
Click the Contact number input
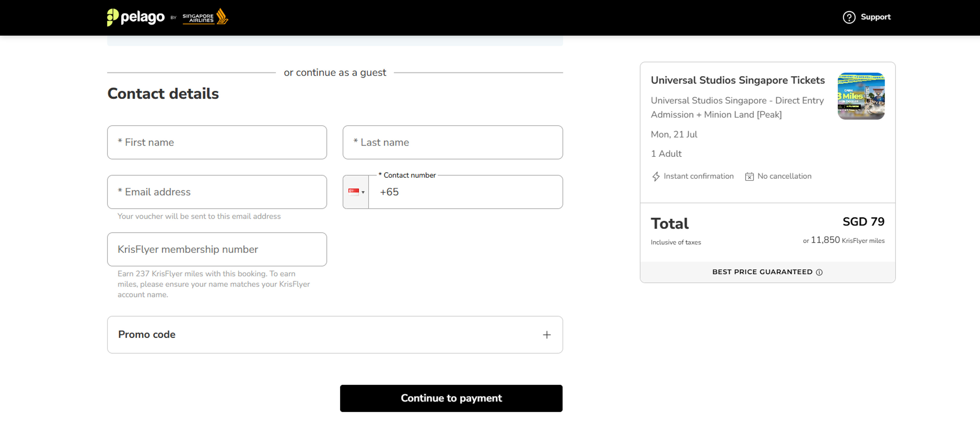tap(465, 192)
